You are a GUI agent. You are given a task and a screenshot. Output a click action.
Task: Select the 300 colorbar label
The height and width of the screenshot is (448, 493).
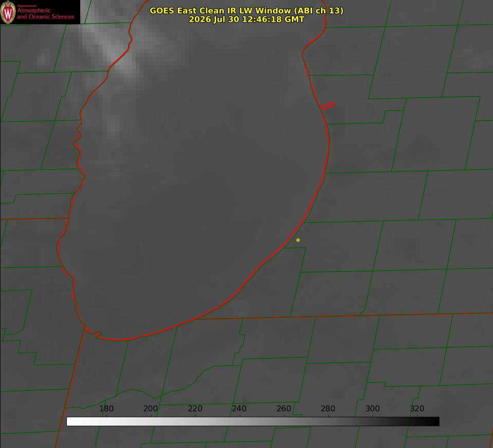tap(372, 408)
